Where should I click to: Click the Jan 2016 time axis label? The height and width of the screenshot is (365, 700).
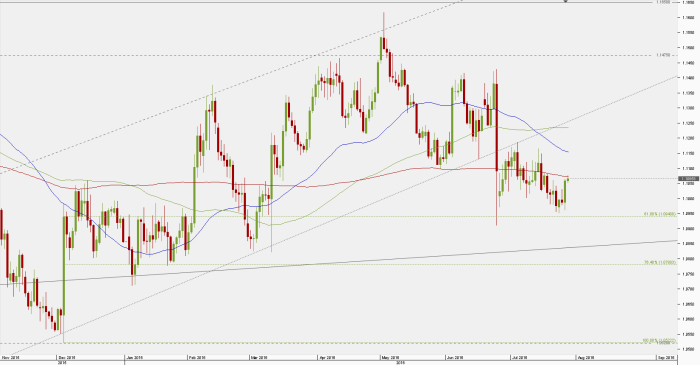click(134, 358)
